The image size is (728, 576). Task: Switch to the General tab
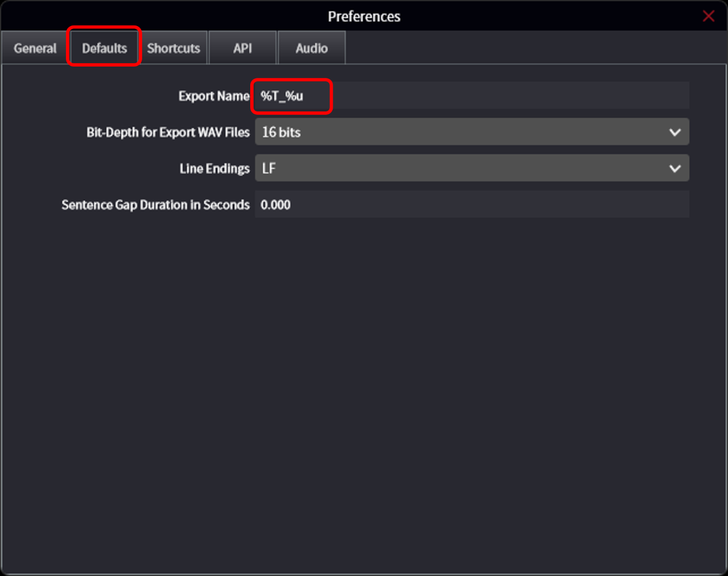click(x=35, y=48)
